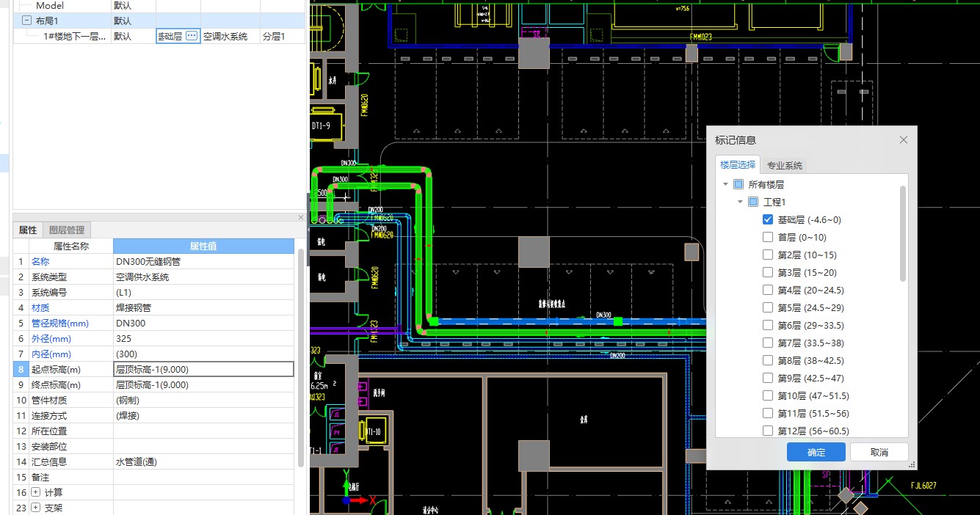Check 第9层 (42.5~47)
Screen dimensions: 980x515
(768, 379)
